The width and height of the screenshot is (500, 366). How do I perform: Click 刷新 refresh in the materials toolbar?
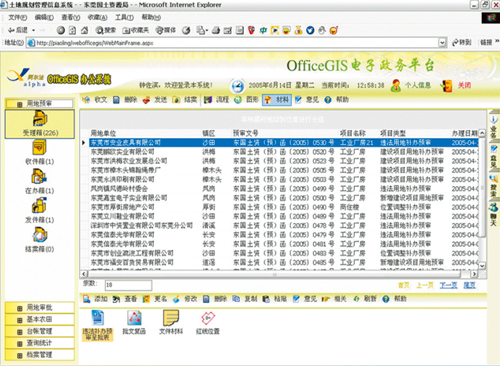[x=365, y=299]
